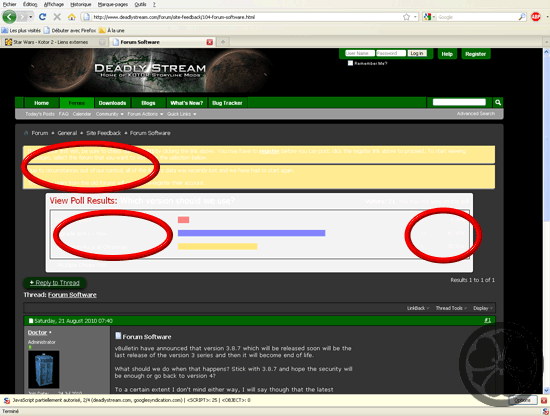550x416 pixels.
Task: Click the Adblock Plus ABP icon
Action: (x=536, y=16)
